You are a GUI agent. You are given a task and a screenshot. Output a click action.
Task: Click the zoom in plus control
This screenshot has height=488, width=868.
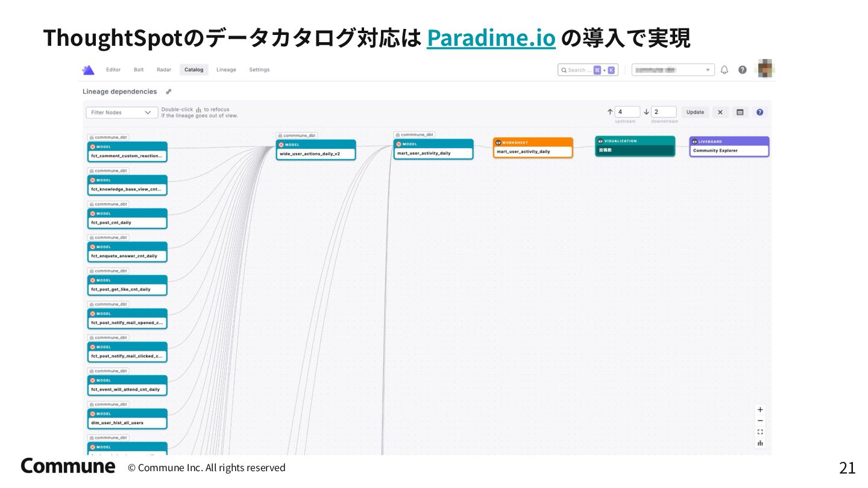point(760,410)
